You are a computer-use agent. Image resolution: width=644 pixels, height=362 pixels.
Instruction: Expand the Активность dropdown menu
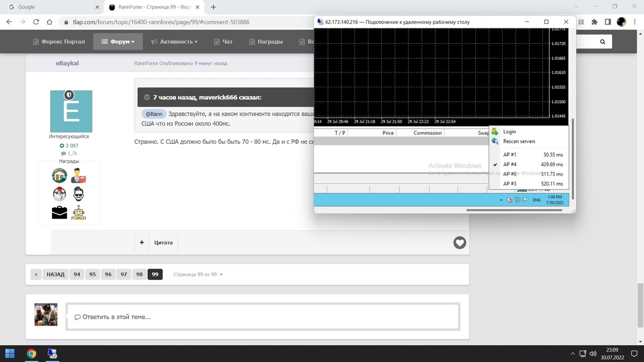click(x=174, y=41)
